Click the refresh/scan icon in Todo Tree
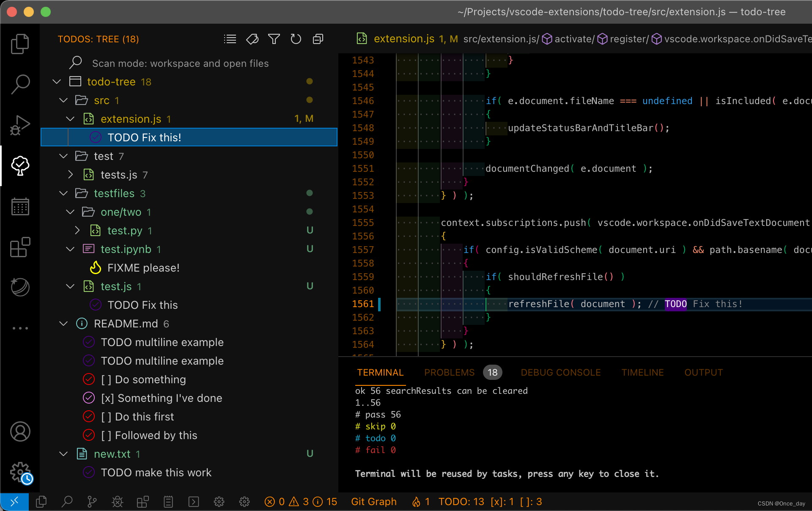Viewport: 812px width, 511px height. pyautogui.click(x=295, y=39)
